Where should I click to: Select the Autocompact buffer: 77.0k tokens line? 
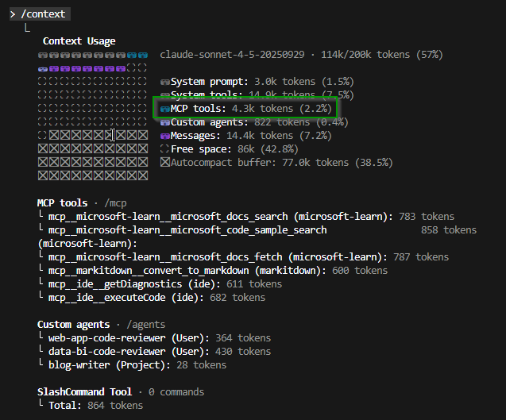[276, 163]
